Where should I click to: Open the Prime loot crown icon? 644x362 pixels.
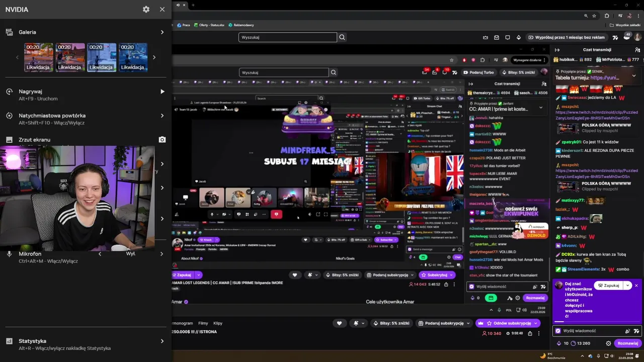(x=485, y=37)
